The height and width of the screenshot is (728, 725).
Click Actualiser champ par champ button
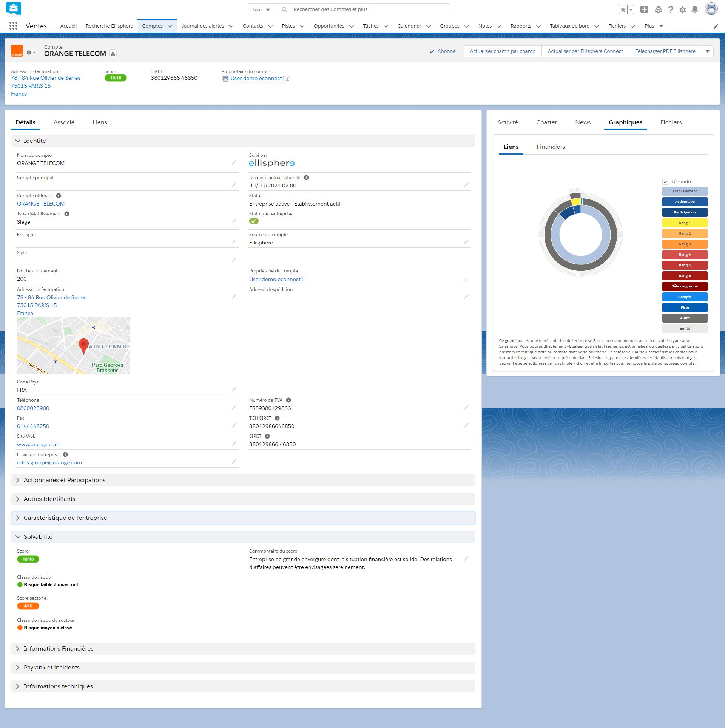[502, 51]
